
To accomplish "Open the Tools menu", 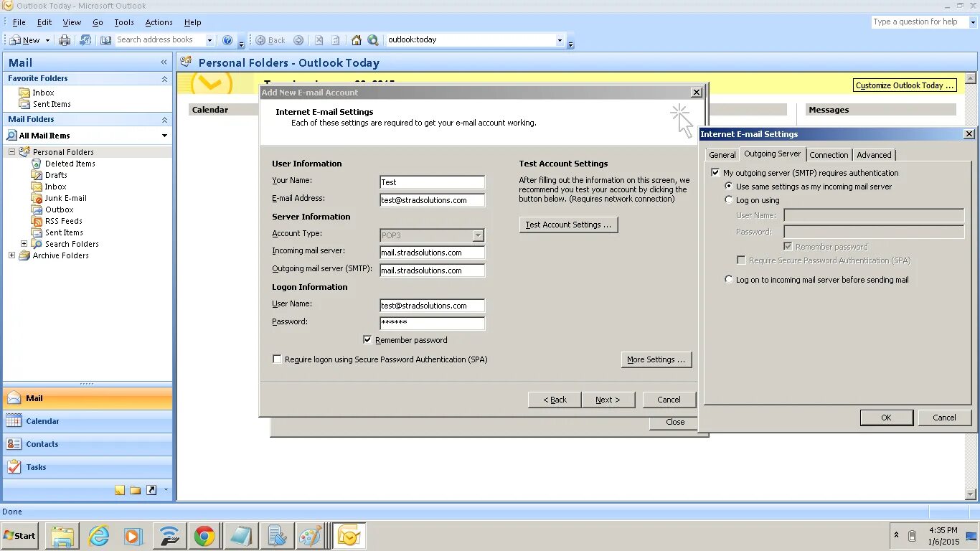I will pos(124,22).
